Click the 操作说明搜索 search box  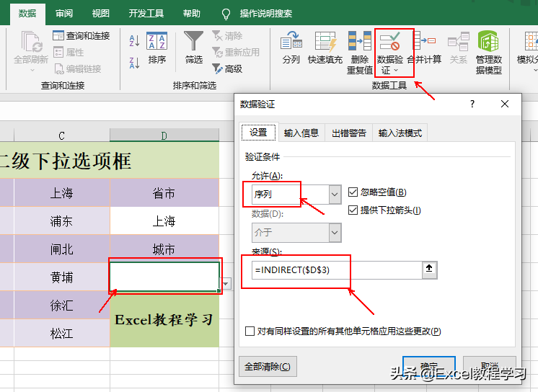266,14
